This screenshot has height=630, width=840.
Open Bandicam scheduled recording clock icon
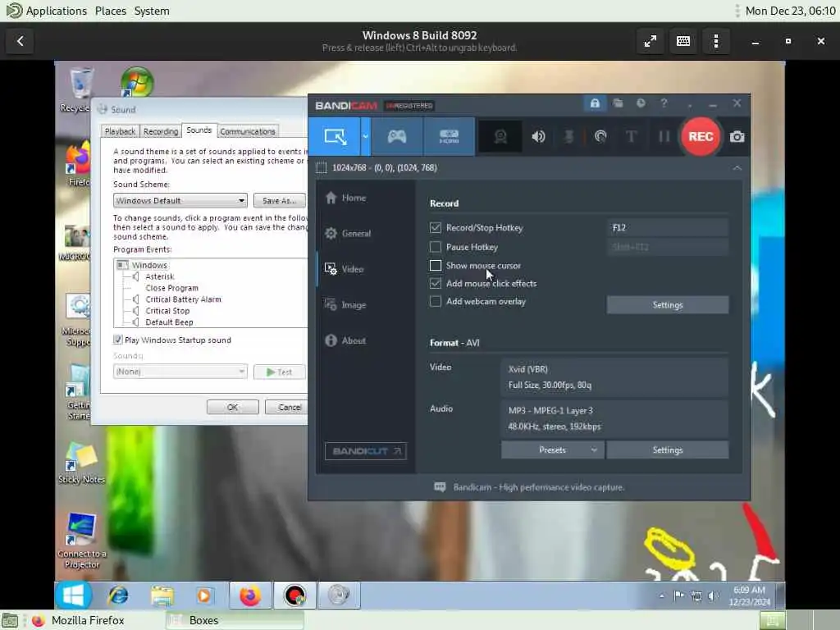coord(641,103)
